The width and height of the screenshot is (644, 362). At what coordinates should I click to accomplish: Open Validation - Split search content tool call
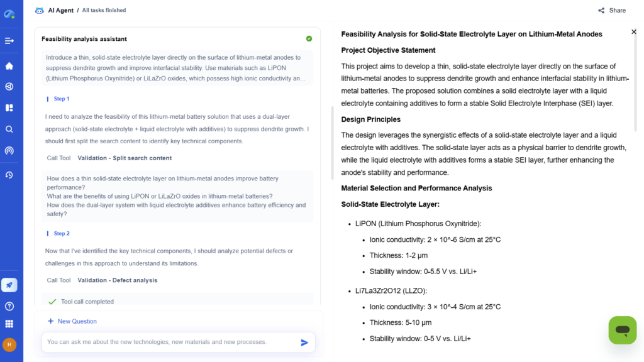click(x=126, y=158)
